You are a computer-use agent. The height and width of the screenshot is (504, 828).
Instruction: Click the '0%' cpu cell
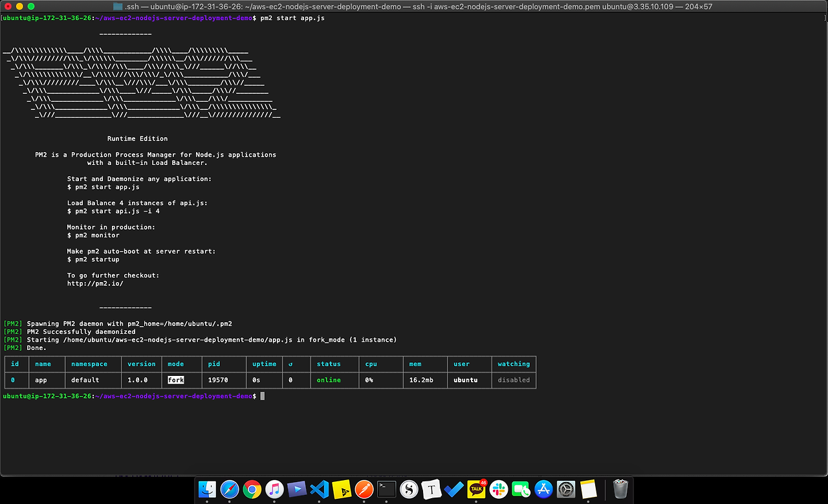pos(369,380)
